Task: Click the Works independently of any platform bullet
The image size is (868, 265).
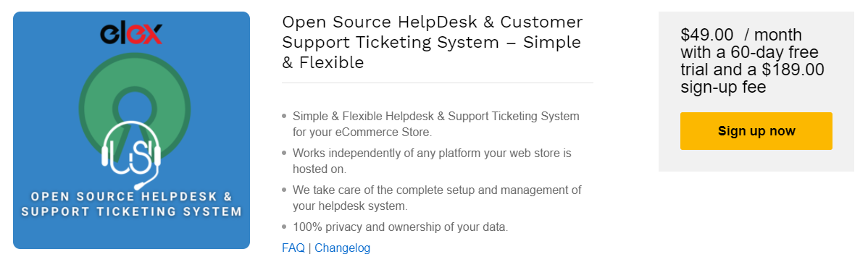Action: pyautogui.click(x=432, y=161)
